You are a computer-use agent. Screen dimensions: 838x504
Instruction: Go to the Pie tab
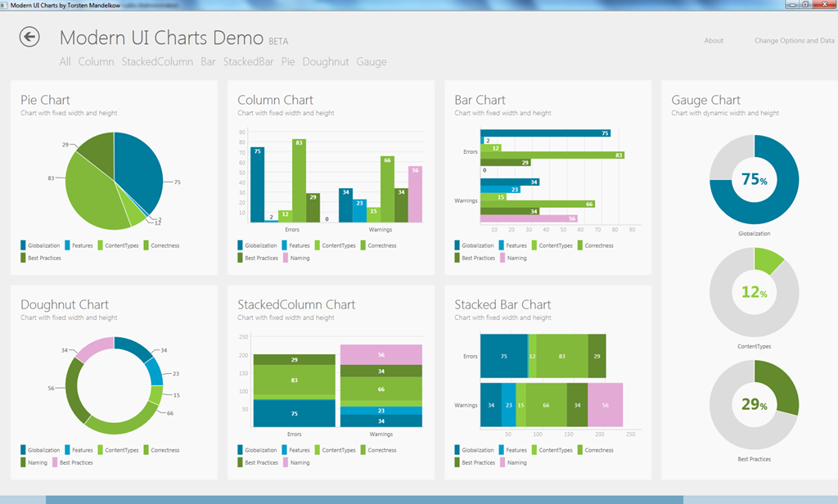point(288,62)
